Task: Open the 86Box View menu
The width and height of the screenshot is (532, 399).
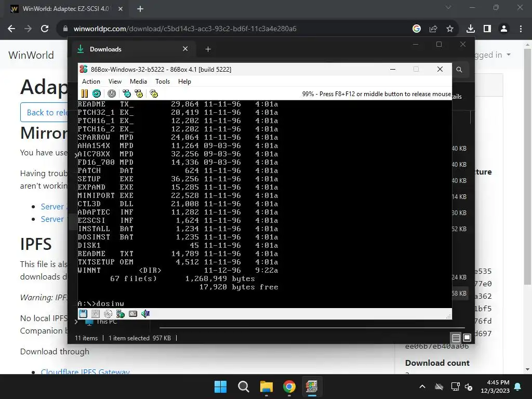Action: tap(115, 82)
